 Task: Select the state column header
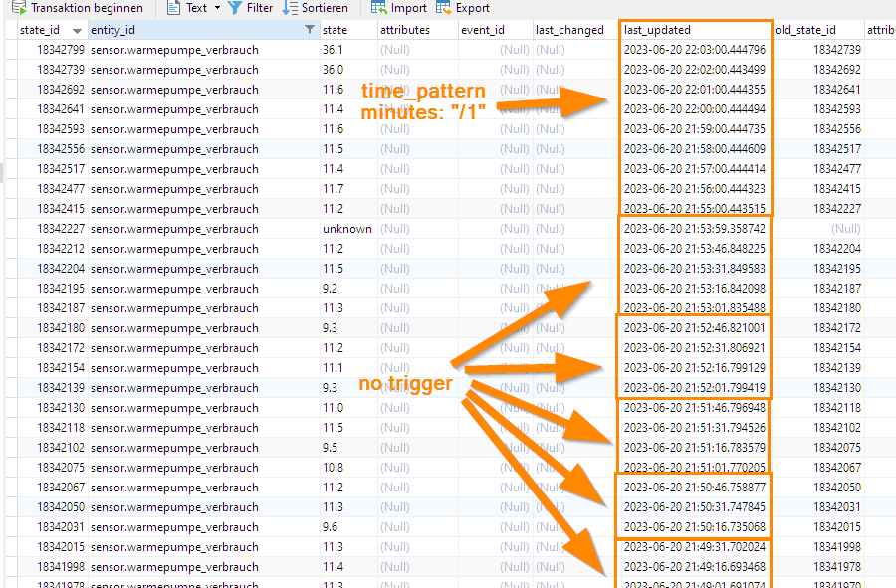[x=348, y=30]
